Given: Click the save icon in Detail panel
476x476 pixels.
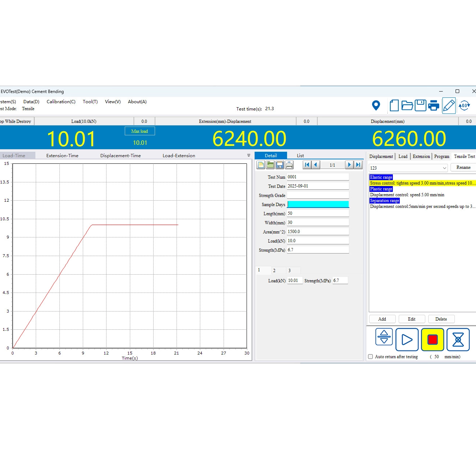Looking at the screenshot, I should point(280,165).
